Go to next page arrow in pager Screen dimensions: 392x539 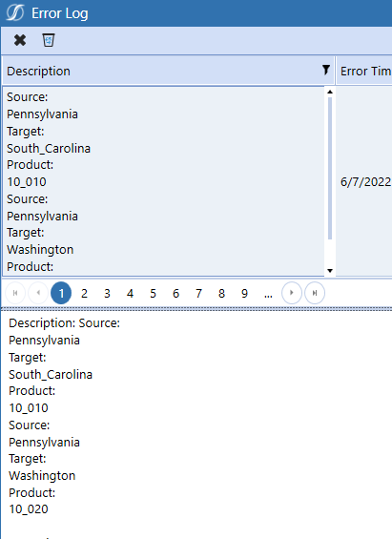[291, 293]
